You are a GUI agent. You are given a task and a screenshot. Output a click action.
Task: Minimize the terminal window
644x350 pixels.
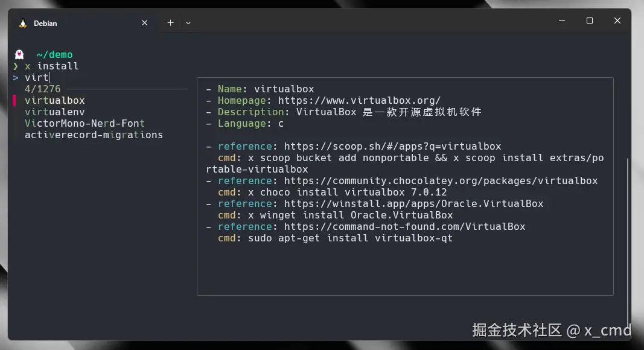pyautogui.click(x=562, y=21)
